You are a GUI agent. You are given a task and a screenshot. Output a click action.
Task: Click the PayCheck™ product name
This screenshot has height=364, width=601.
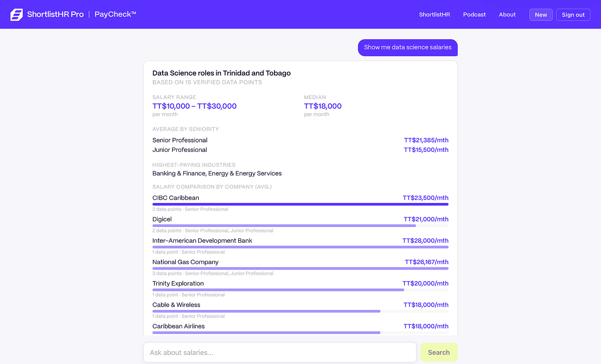pos(115,14)
